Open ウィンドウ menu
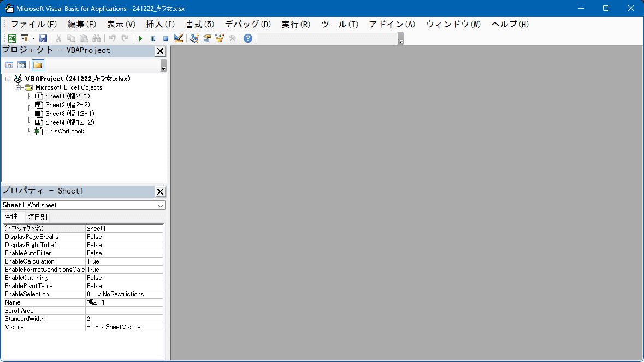The height and width of the screenshot is (362, 644). click(453, 24)
